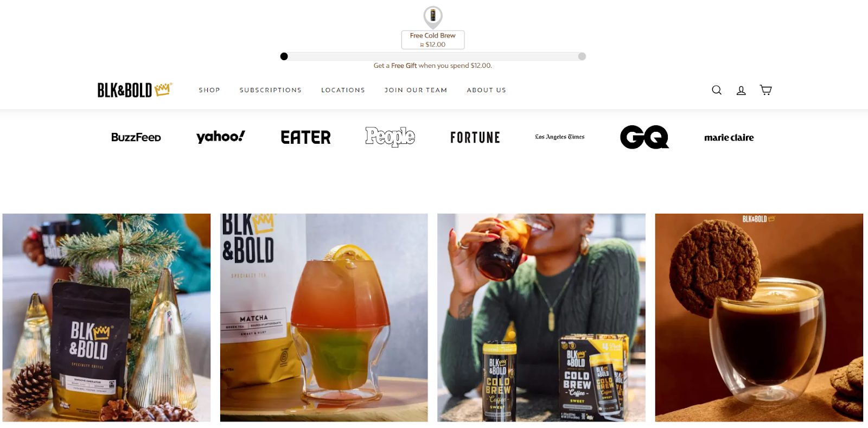Image resolution: width=868 pixels, height=428 pixels.
Task: Click the People magazine logo
Action: pos(390,137)
